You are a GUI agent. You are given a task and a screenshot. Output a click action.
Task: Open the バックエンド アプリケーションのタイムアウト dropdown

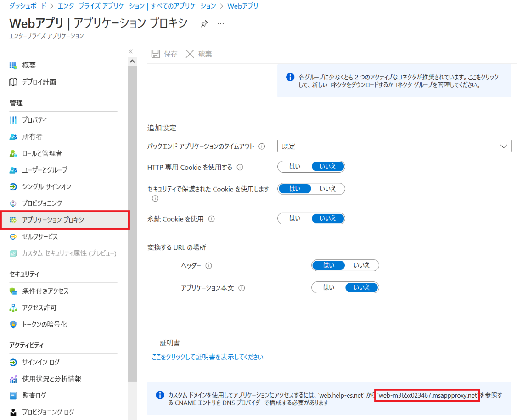click(x=394, y=146)
